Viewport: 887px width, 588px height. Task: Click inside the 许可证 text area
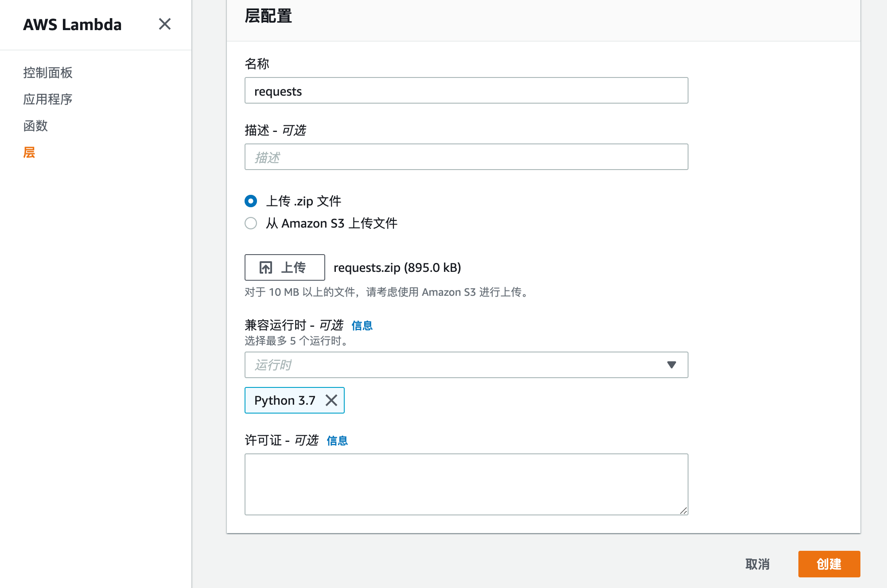(466, 484)
